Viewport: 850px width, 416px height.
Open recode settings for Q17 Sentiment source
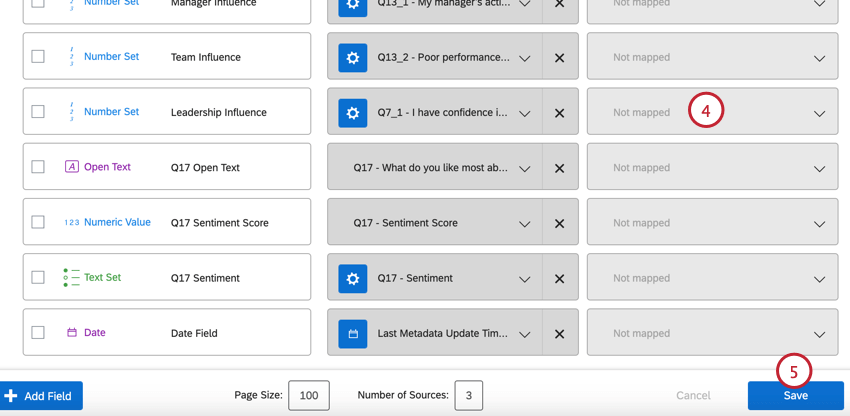pyautogui.click(x=352, y=279)
